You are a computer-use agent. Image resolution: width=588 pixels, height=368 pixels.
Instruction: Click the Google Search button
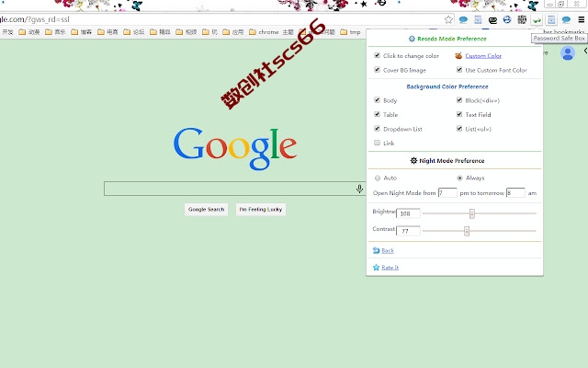[x=206, y=209]
